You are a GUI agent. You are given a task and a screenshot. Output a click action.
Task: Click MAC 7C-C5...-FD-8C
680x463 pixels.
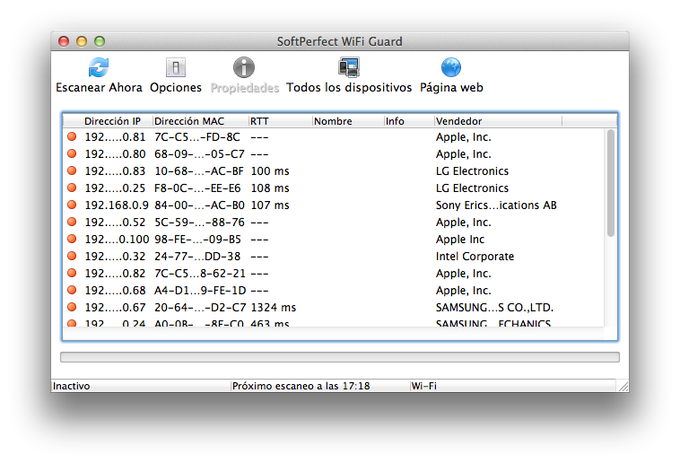click(x=197, y=137)
